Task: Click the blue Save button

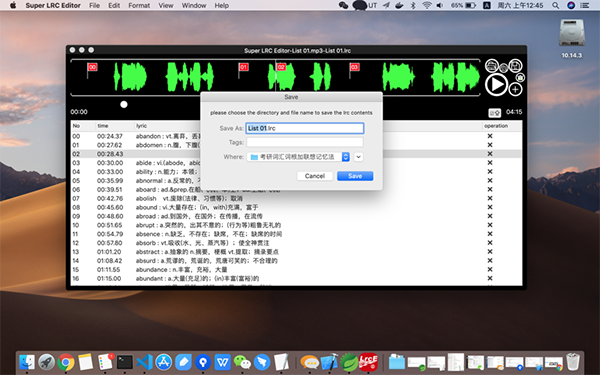Action: (x=355, y=176)
